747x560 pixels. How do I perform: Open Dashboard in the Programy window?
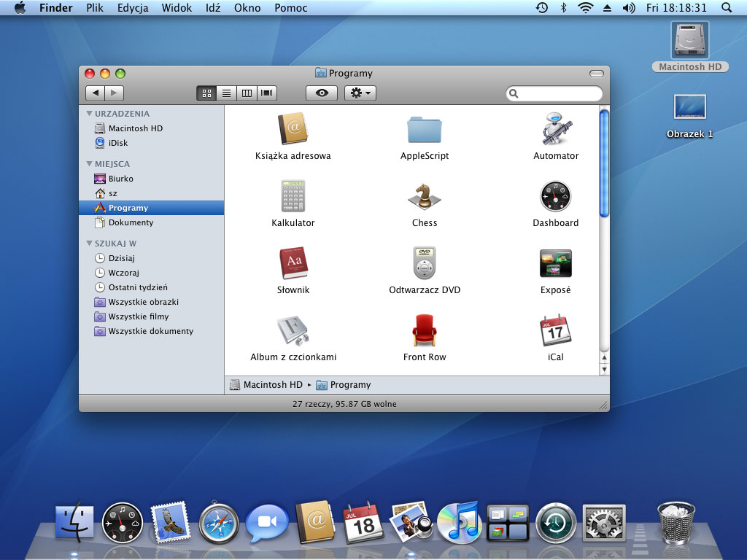click(x=555, y=196)
